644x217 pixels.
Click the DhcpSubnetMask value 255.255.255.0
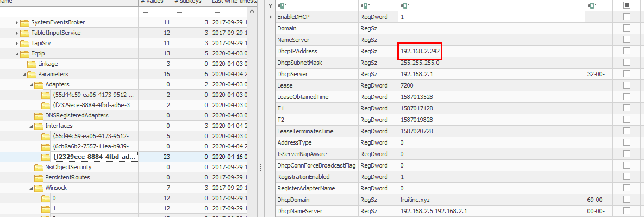tap(420, 63)
